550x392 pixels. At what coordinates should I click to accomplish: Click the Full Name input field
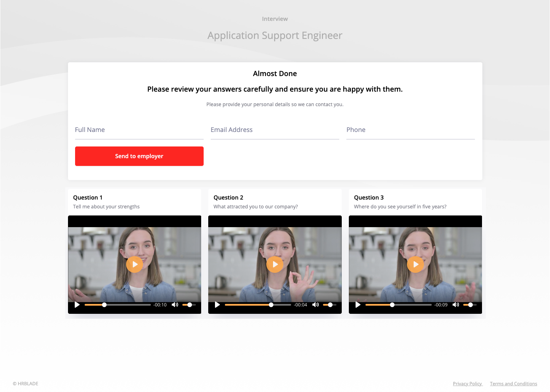[x=139, y=130]
